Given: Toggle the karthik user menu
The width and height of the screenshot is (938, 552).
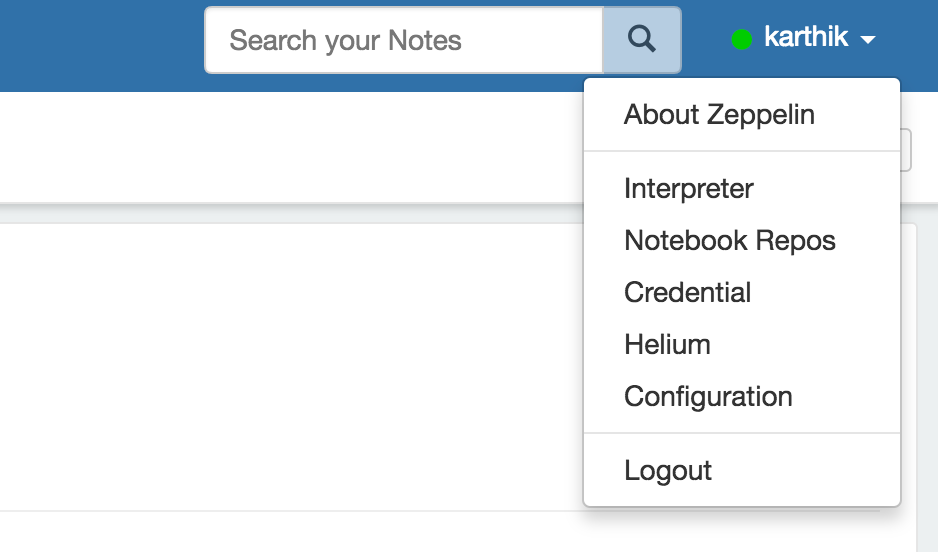Looking at the screenshot, I should tap(805, 39).
